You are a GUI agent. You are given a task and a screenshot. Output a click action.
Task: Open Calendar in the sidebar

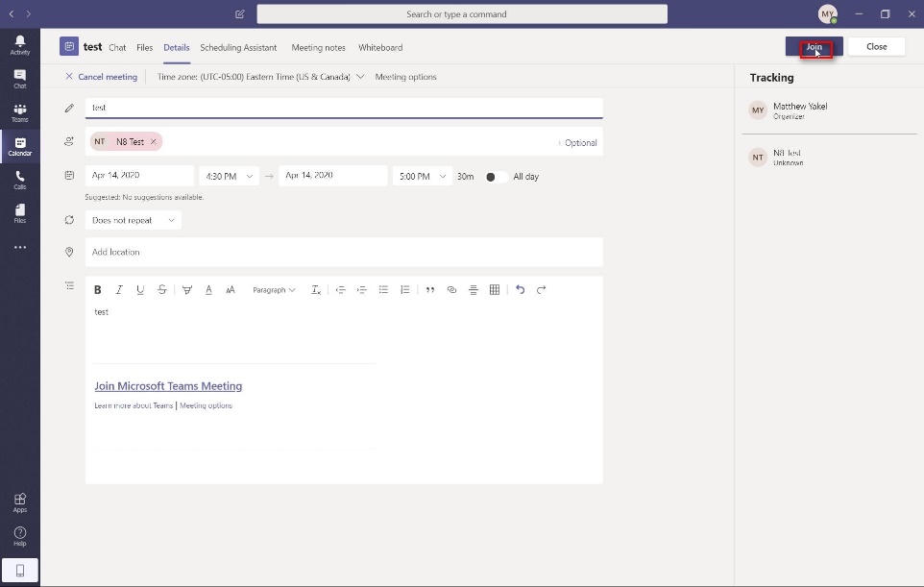(20, 146)
